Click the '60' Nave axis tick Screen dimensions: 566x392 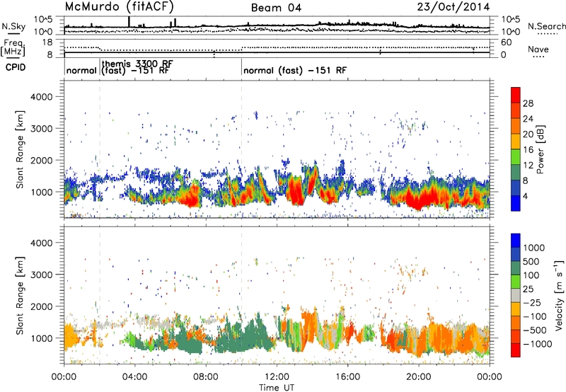506,42
